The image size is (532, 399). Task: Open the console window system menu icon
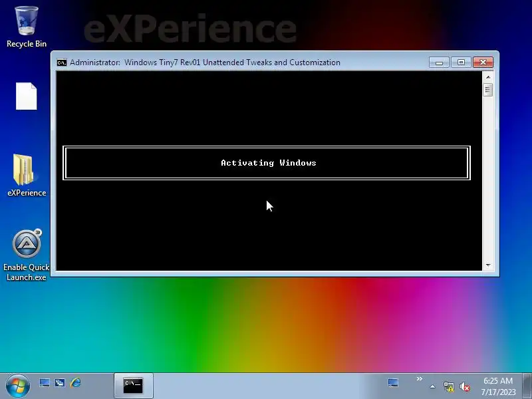point(62,63)
